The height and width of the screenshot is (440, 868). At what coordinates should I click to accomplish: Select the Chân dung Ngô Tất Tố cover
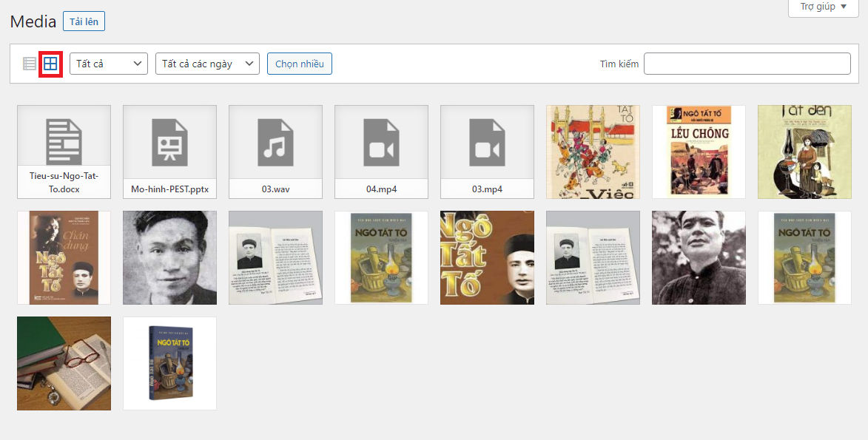point(64,257)
